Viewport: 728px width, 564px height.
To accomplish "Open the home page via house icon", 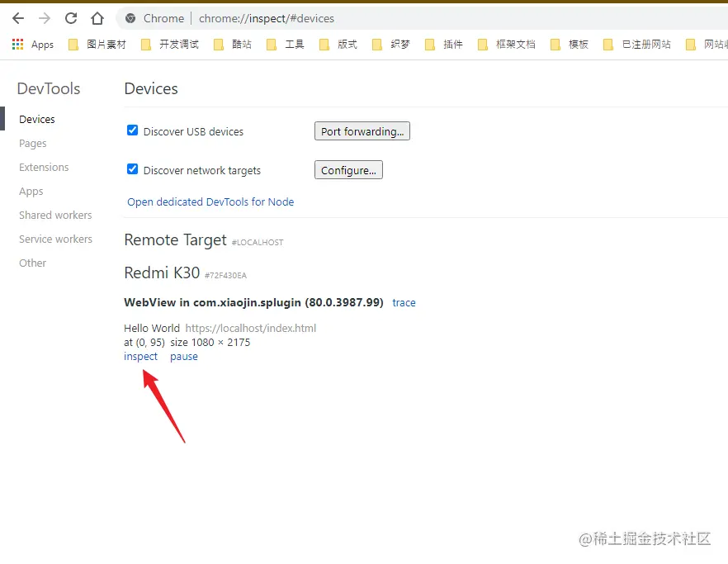I will pos(97,19).
